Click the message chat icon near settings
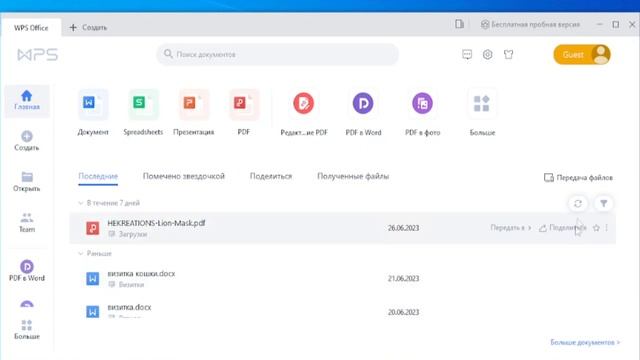The width and height of the screenshot is (640, 360). pyautogui.click(x=467, y=54)
